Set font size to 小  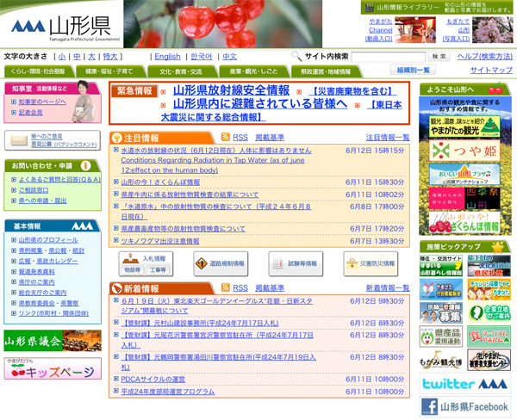pyautogui.click(x=62, y=57)
